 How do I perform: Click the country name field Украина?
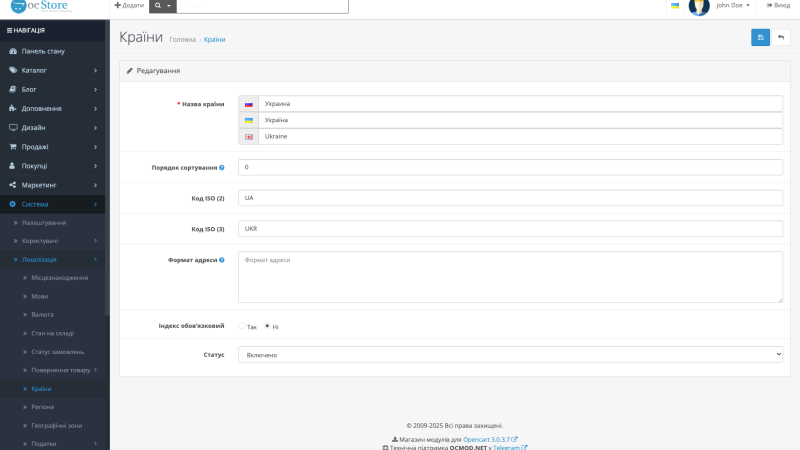point(520,104)
